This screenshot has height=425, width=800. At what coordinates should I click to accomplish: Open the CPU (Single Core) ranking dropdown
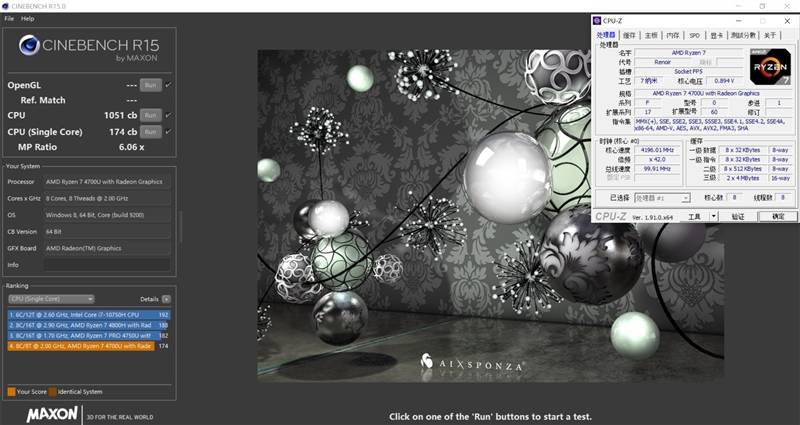point(50,298)
